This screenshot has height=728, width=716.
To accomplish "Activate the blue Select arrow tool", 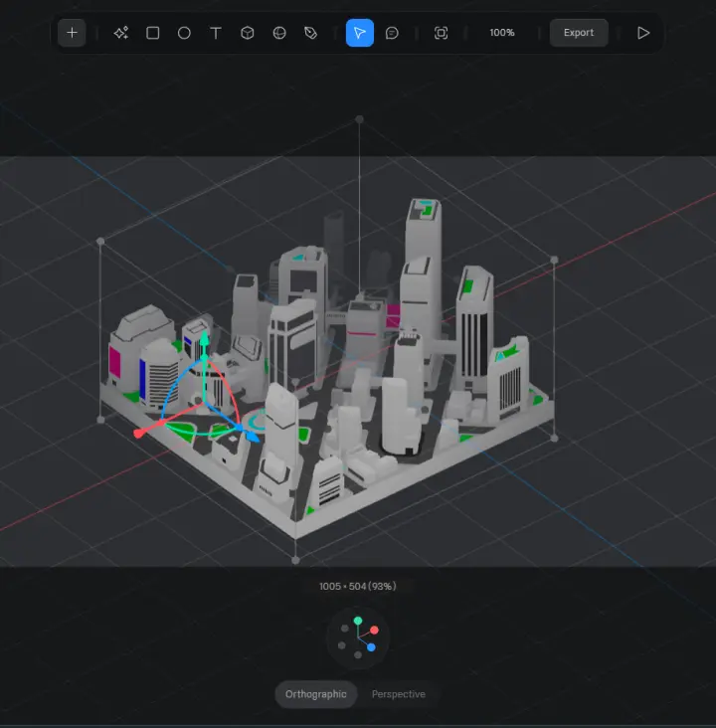I will click(x=360, y=33).
